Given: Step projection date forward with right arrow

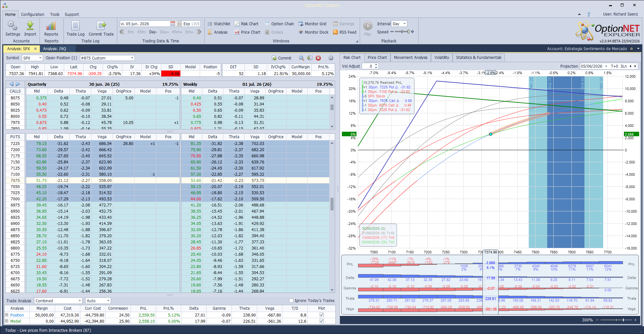Looking at the screenshot, I should point(635,66).
